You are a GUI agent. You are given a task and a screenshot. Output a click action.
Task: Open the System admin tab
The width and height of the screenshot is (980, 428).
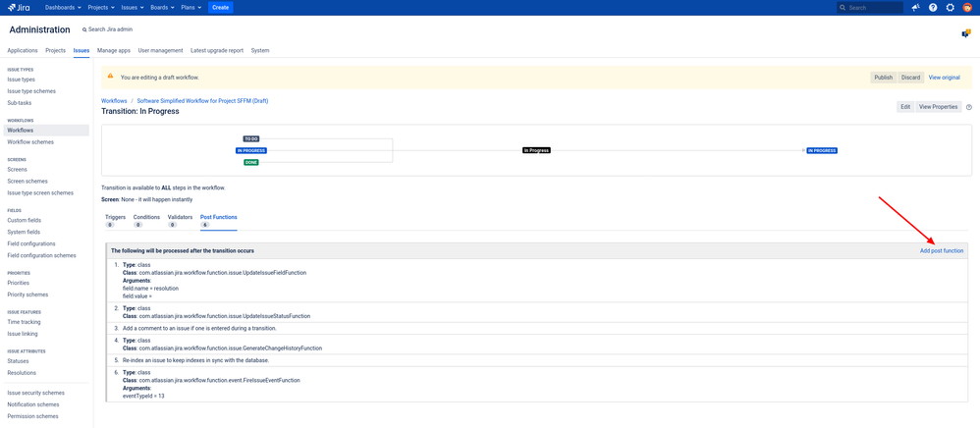pyautogui.click(x=260, y=51)
